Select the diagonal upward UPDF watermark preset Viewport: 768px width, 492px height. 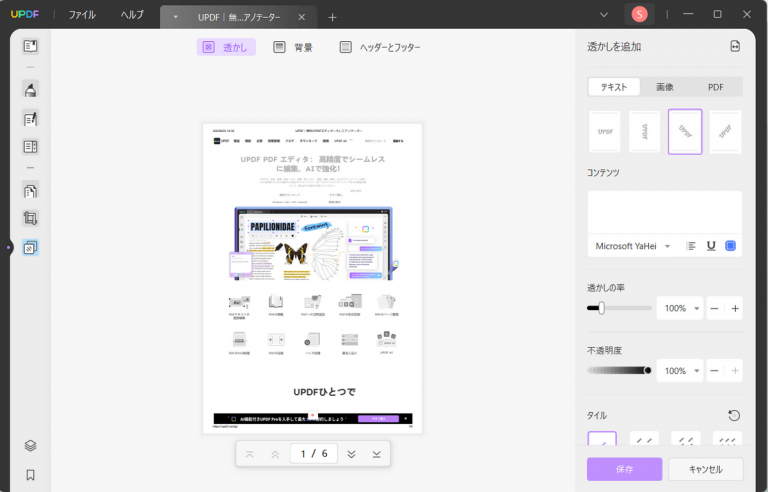(x=725, y=132)
